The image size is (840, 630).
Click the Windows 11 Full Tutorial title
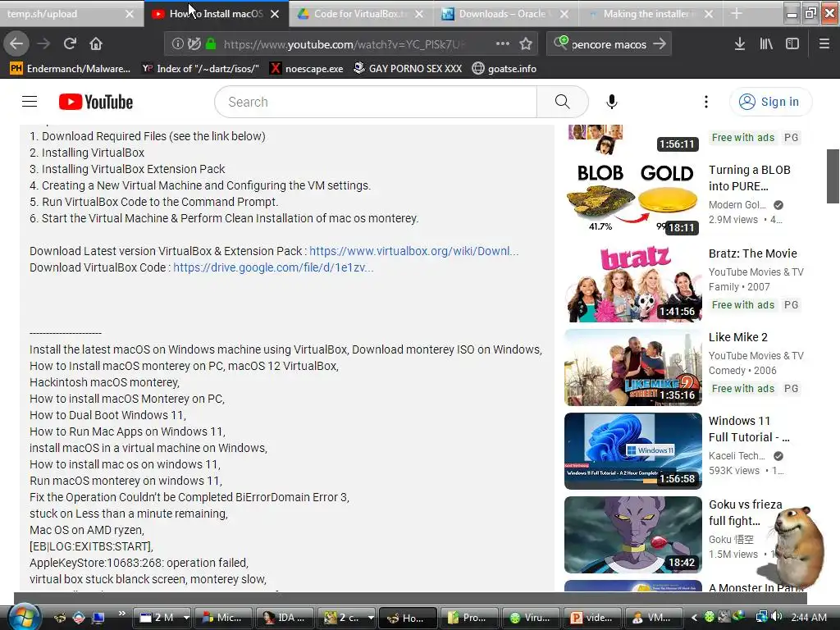pos(749,429)
